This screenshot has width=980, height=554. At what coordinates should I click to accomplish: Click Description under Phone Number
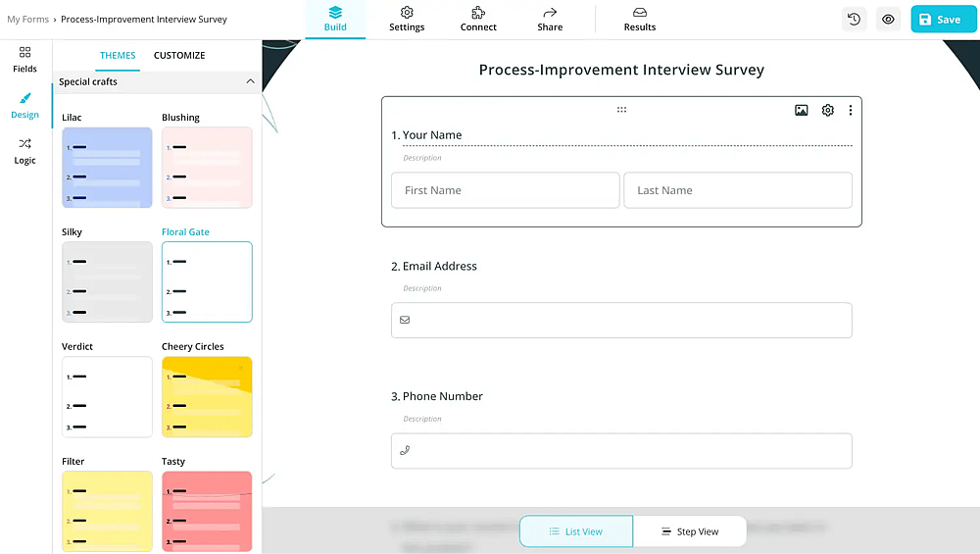(421, 419)
